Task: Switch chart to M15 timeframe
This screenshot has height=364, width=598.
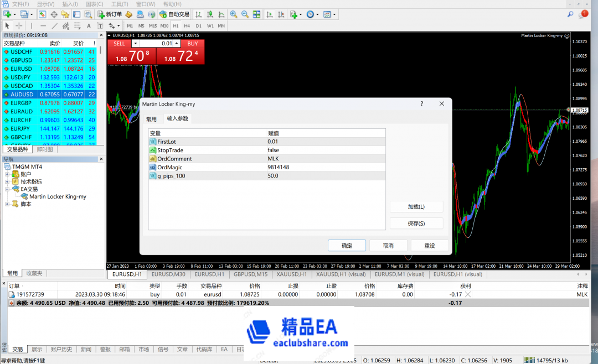Action: coord(153,25)
